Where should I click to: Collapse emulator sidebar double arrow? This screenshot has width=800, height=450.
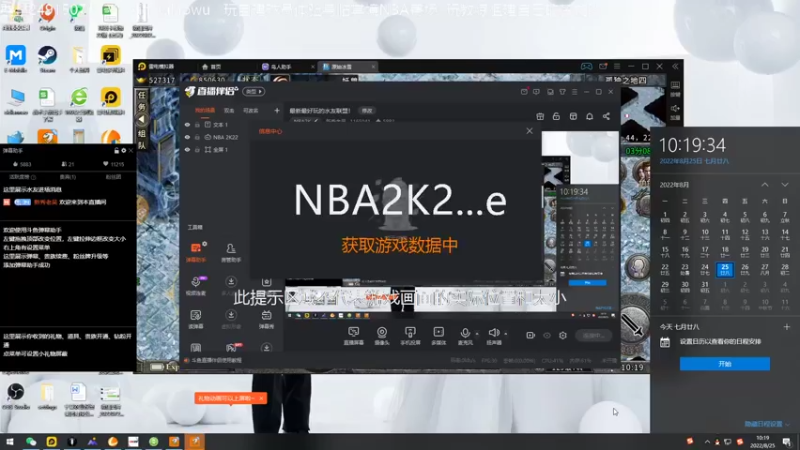coord(675,66)
